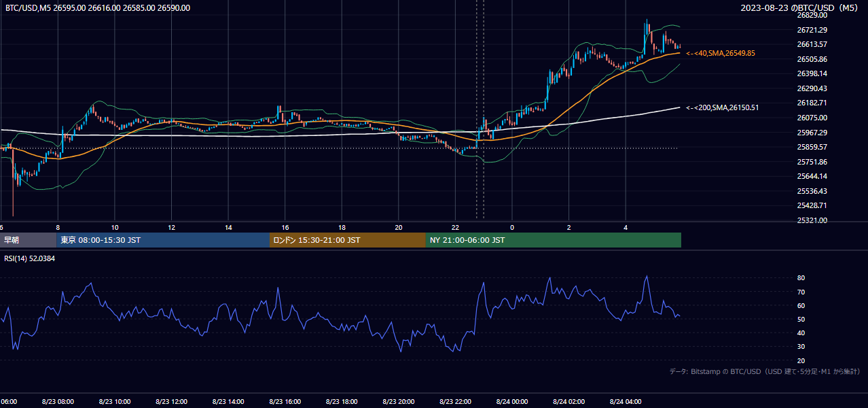Click hour tick 10 under the price chart

coord(115,228)
